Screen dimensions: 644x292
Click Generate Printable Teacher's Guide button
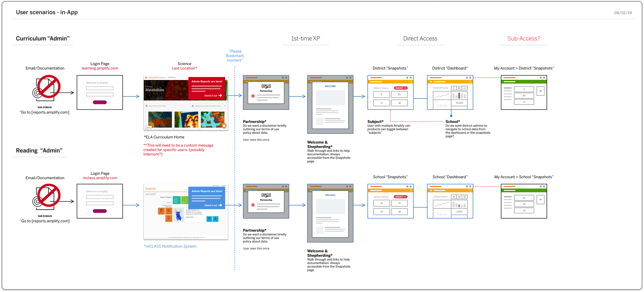click(x=206, y=106)
